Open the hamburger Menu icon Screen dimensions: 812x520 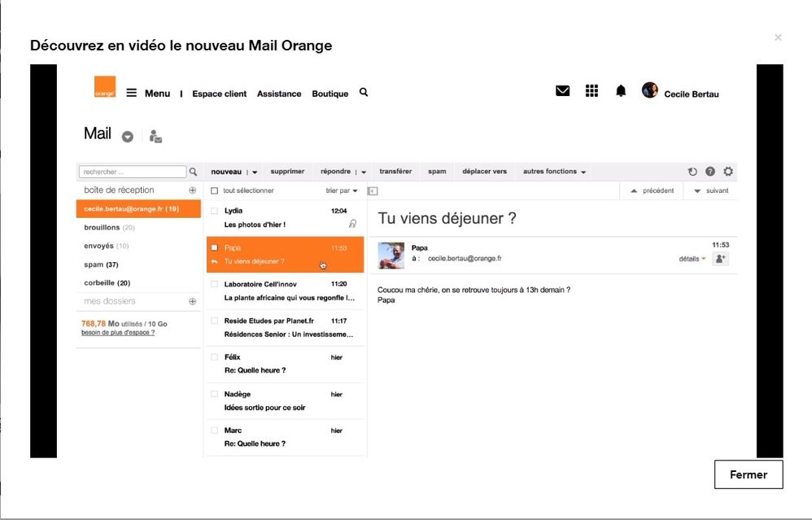pyautogui.click(x=132, y=93)
